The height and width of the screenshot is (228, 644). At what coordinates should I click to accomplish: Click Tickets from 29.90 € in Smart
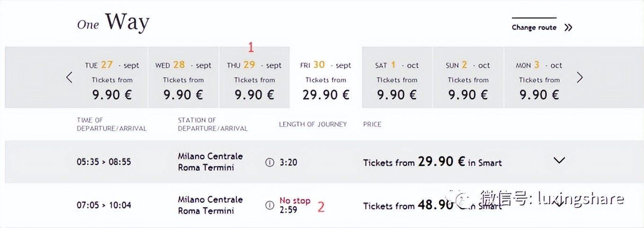[432, 162]
